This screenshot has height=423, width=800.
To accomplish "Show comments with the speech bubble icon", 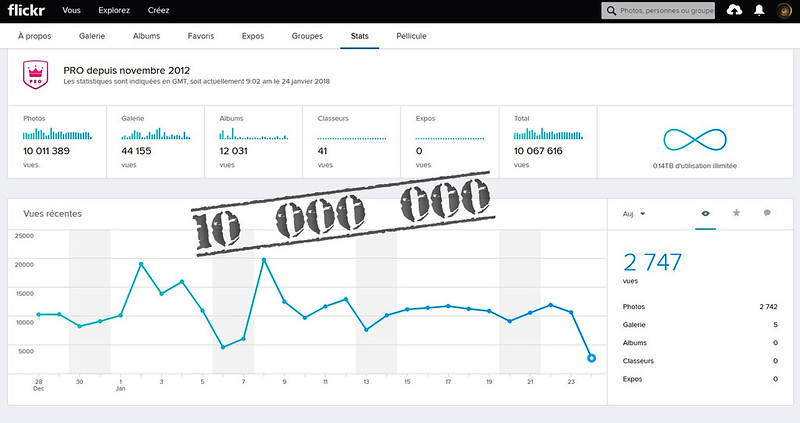I will 767,213.
